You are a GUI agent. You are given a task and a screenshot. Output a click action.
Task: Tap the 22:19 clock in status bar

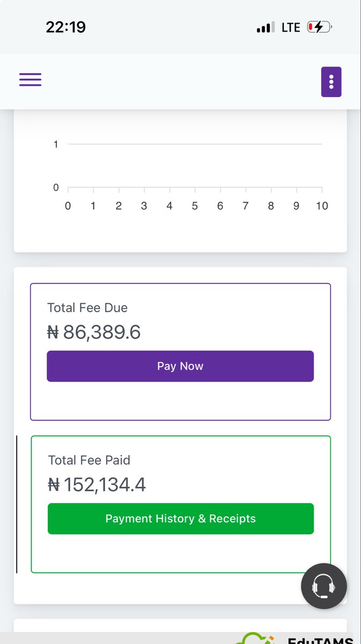point(65,27)
